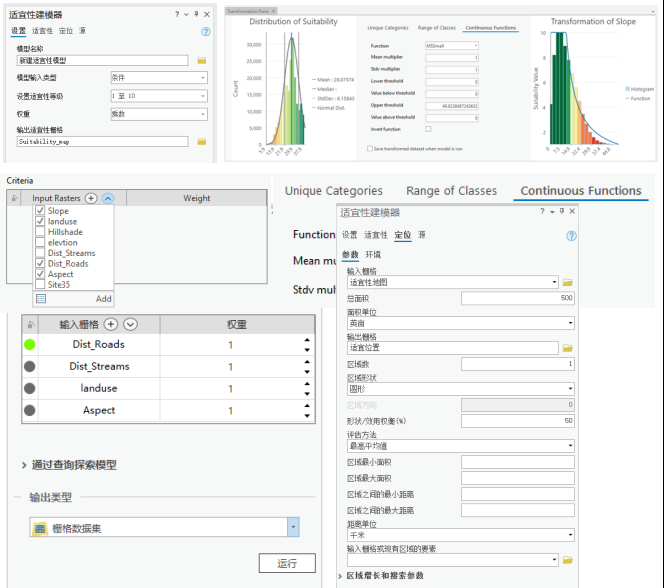664x588 pixels.
Task: Uncheck the Dist_Roads raster checkbox
Action: click(x=40, y=263)
